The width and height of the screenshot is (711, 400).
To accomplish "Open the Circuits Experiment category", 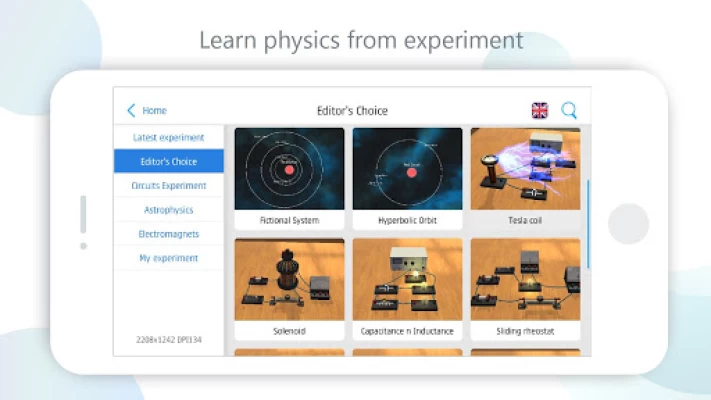I will [x=168, y=186].
